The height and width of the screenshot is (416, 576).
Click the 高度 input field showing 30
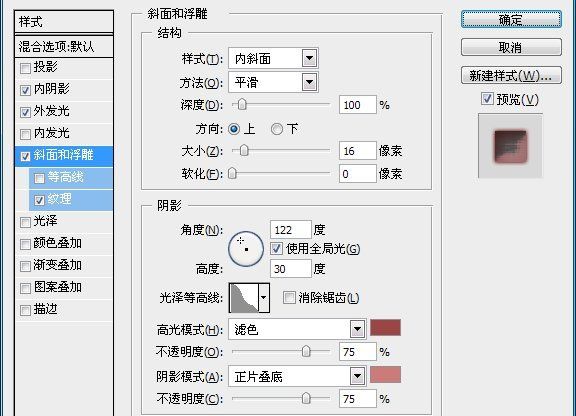pos(291,269)
